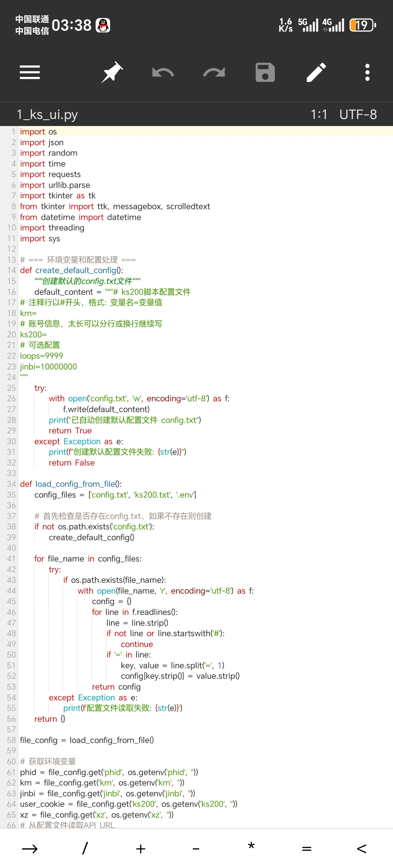This screenshot has width=393, height=868.
Task: Tap the UTF-8 encoding label
Action: 358,115
